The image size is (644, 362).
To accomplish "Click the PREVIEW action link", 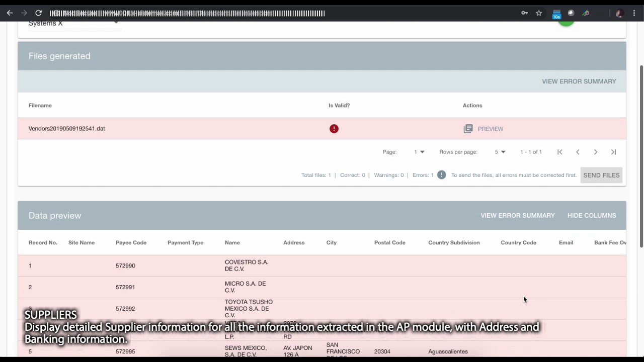I will [x=491, y=129].
